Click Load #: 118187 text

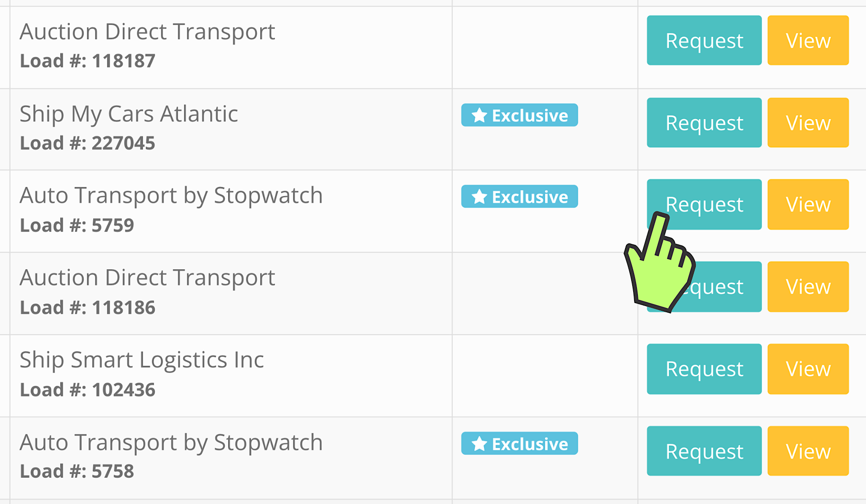point(88,61)
